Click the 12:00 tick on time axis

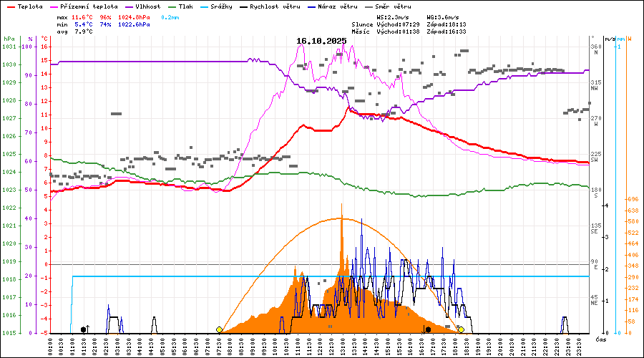pyautogui.click(x=320, y=346)
